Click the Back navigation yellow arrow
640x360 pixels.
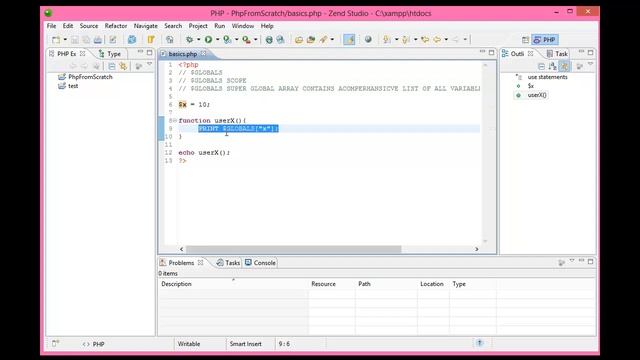click(x=437, y=40)
